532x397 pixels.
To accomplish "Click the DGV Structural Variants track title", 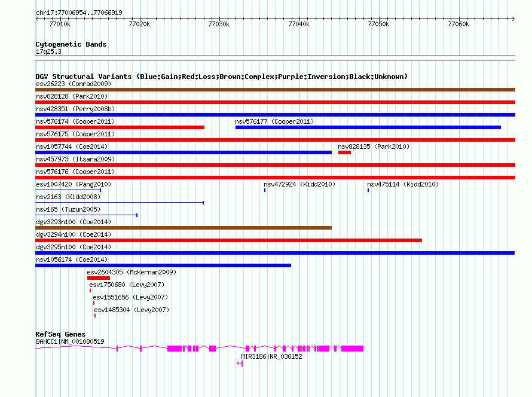I will coord(222,77).
